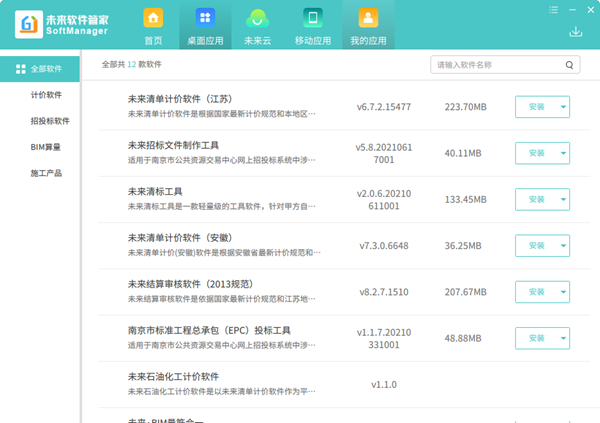Minimize the SoftManager window
The height and width of the screenshot is (423, 600).
[572, 10]
